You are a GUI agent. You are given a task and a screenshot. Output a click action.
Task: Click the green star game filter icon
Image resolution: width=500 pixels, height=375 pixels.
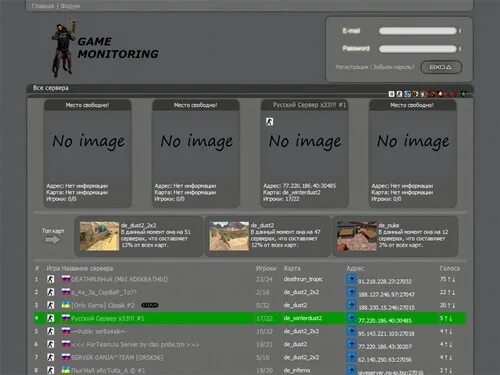tap(463, 94)
